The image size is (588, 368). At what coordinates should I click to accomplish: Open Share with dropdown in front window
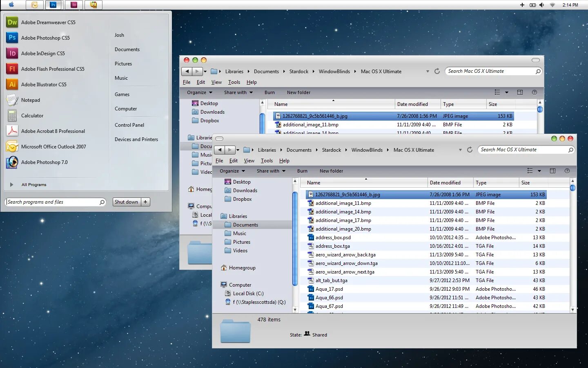[271, 171]
